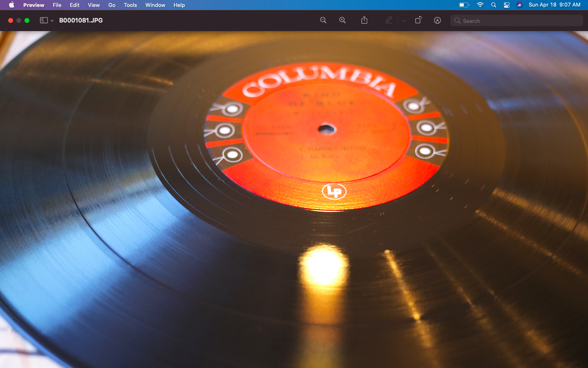Open the Tools menu

click(x=130, y=5)
